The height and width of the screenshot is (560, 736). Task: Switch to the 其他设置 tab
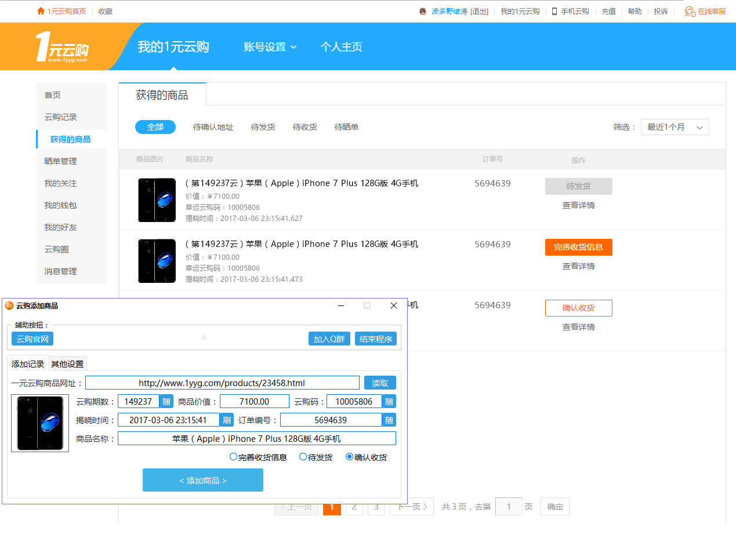pos(67,364)
